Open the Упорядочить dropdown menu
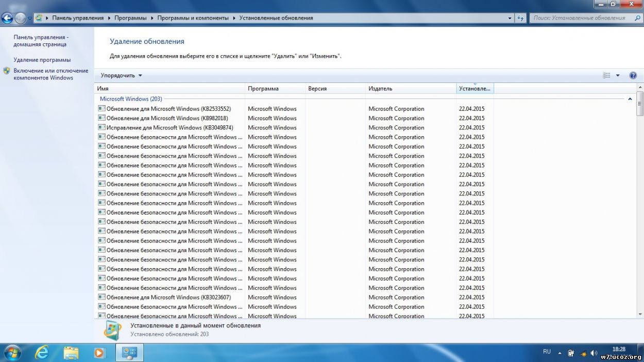This screenshot has height=362, width=644. coord(121,75)
